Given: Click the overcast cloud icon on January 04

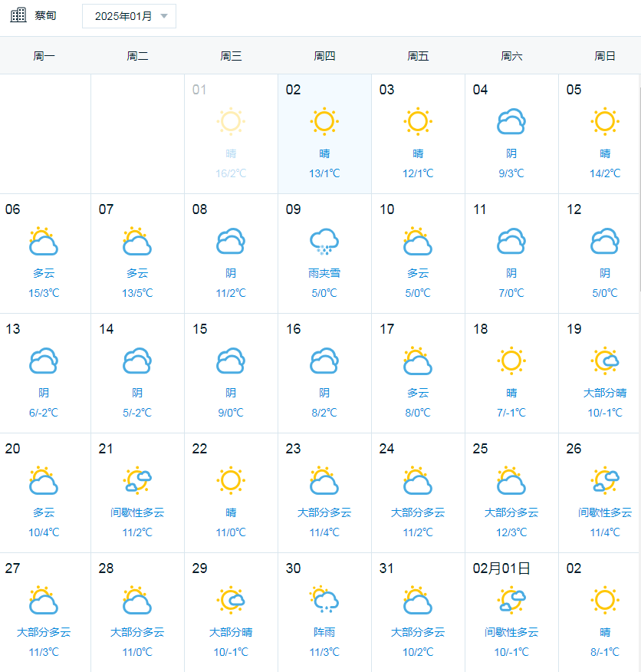Looking at the screenshot, I should 511,121.
